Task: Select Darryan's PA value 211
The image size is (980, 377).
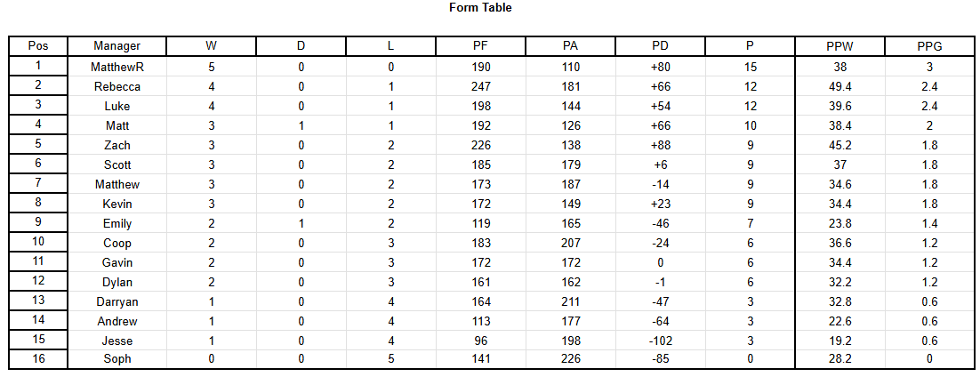Action: 571,301
